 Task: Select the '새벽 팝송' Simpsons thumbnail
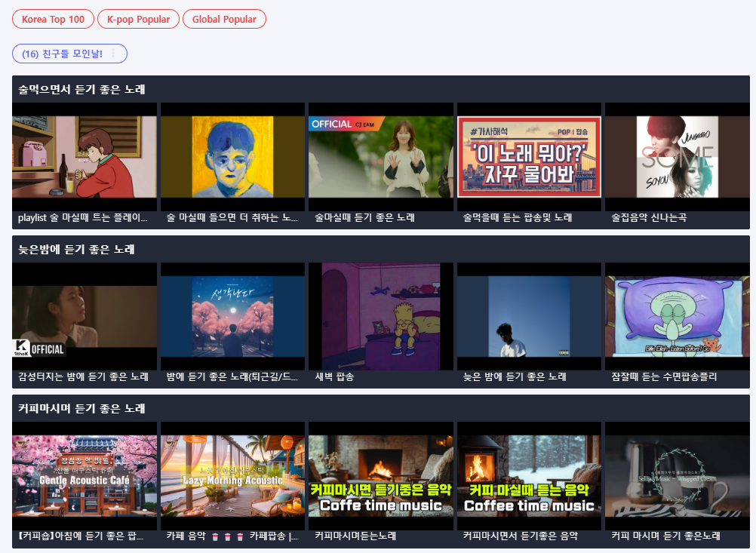point(380,317)
